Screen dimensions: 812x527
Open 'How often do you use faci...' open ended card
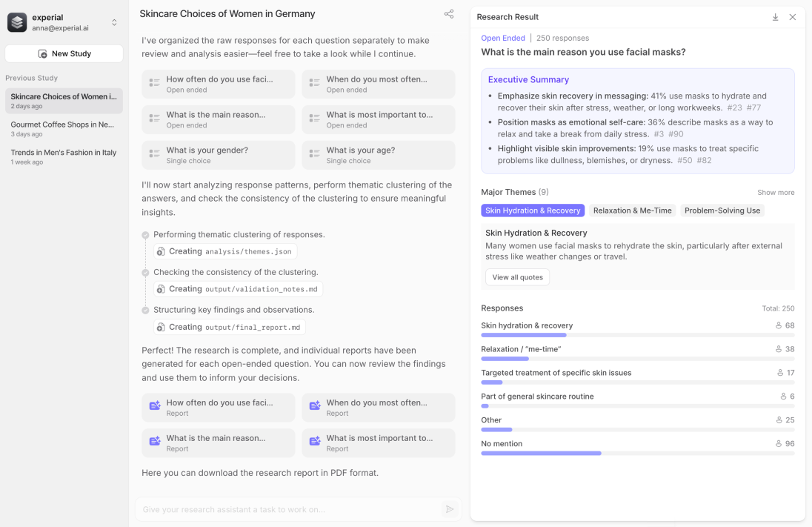(x=219, y=84)
